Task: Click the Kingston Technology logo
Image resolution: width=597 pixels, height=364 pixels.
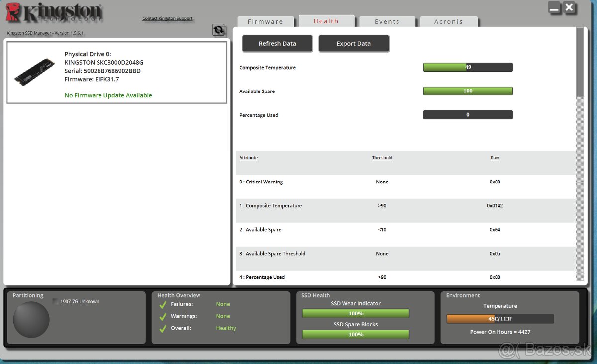Action: pos(54,13)
